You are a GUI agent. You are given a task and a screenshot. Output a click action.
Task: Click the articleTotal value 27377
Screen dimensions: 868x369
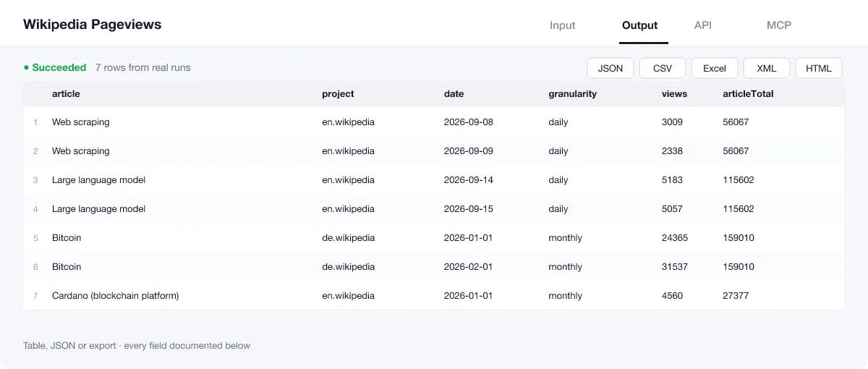[x=736, y=296]
